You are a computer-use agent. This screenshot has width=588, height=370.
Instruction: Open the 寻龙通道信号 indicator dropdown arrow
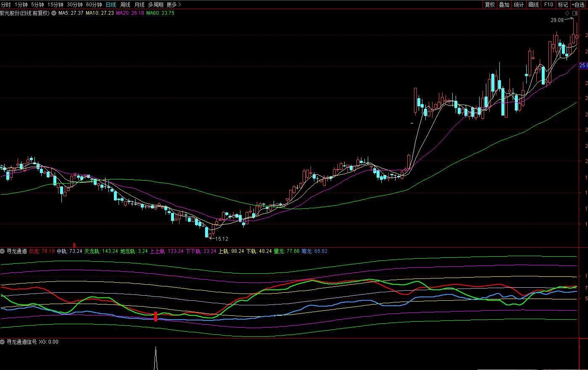[3, 342]
